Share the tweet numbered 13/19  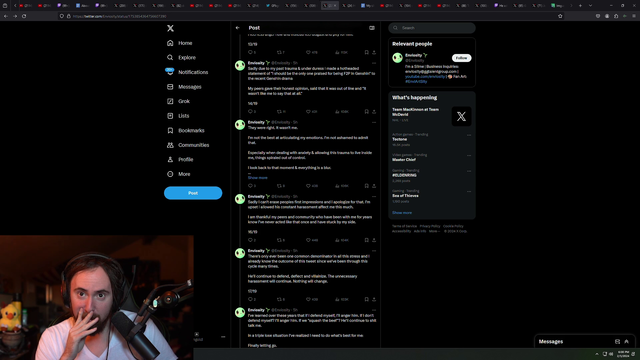(374, 52)
